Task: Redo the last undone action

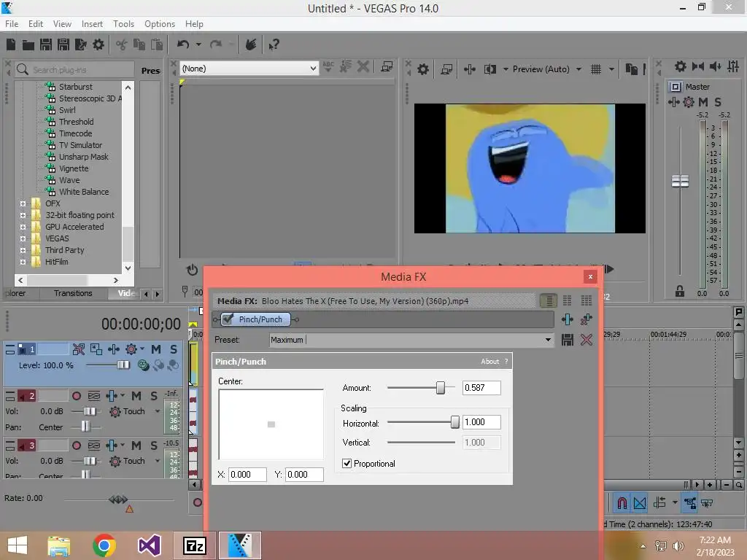Action: coord(216,44)
